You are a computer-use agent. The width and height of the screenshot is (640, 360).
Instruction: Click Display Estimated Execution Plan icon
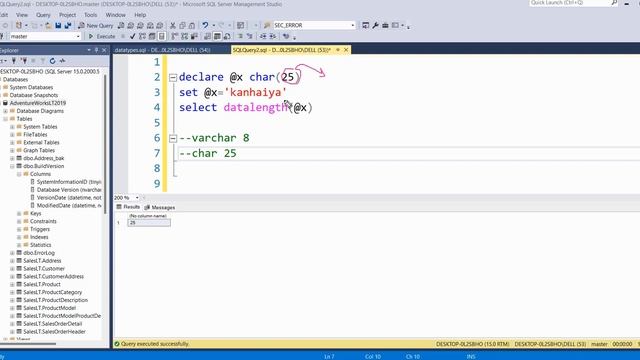pos(142,36)
